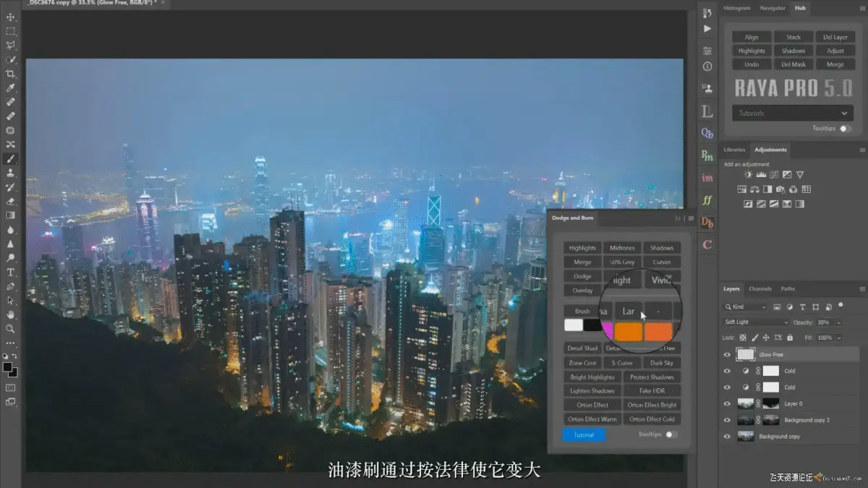Screen dimensions: 868x488
Task: Open the Kind layer filter dropdown
Action: pyautogui.click(x=745, y=307)
